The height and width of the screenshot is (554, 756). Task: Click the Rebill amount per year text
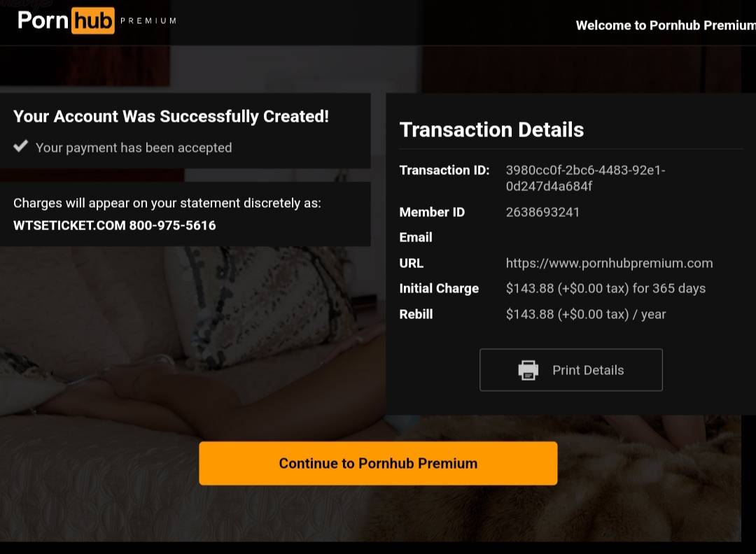(586, 314)
